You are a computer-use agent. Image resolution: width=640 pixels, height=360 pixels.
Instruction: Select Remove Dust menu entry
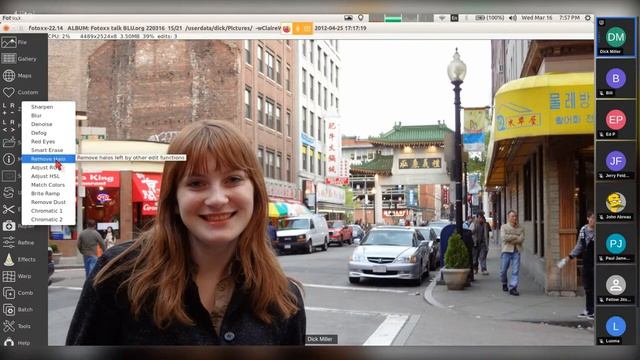(x=48, y=202)
